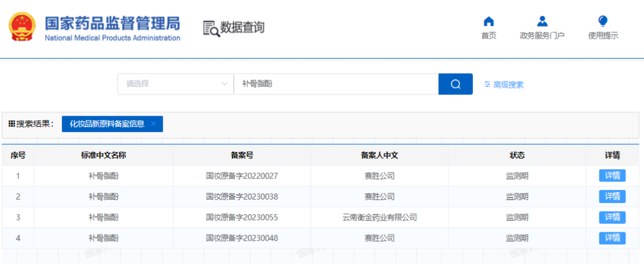Screen dimensions: 644x264
Task: Click the 使用提示 lightbulb icon
Action: (x=603, y=22)
